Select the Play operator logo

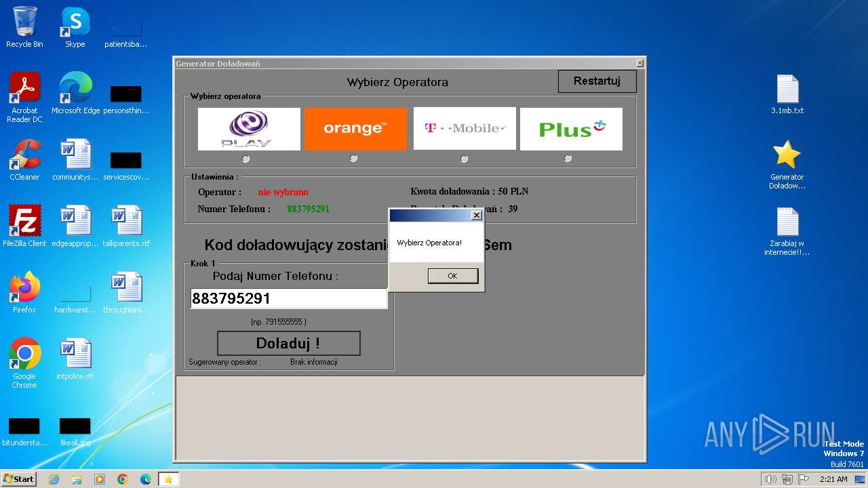tap(249, 129)
